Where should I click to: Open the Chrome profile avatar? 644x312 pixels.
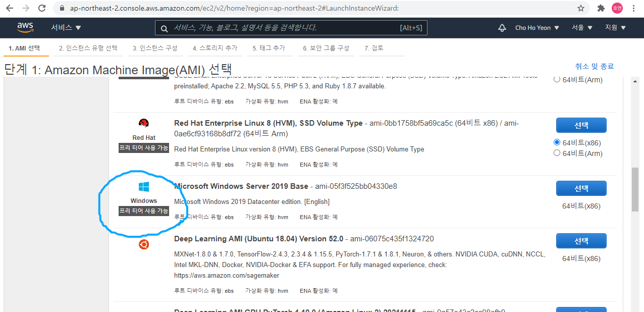tap(617, 8)
